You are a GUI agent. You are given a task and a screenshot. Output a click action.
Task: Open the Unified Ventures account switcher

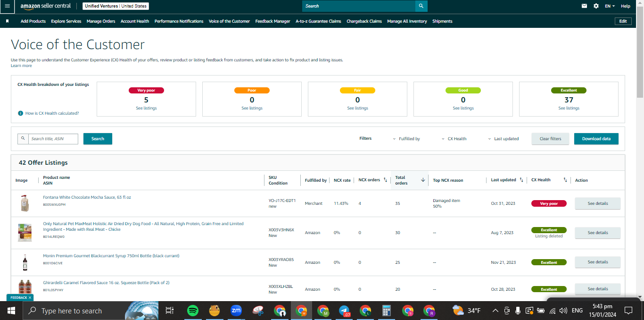click(116, 6)
